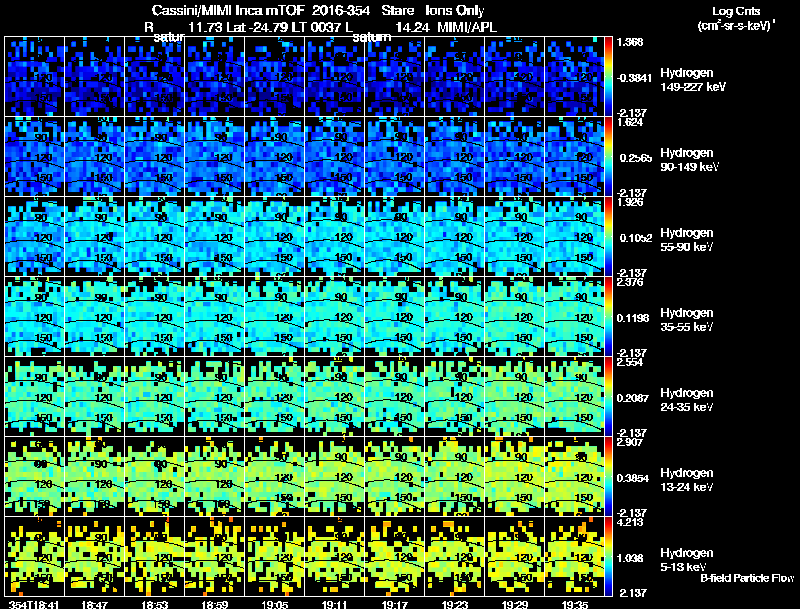Click the color bar for Hydrogen 149-227 keV
Image resolution: width=800 pixels, height=609 pixels.
pyautogui.click(x=608, y=77)
